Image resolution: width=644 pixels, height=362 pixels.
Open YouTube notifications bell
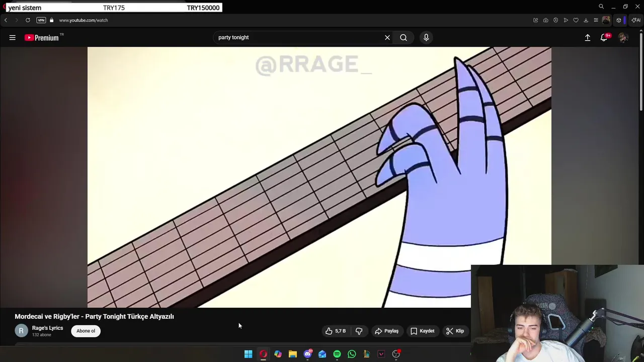pyautogui.click(x=604, y=38)
